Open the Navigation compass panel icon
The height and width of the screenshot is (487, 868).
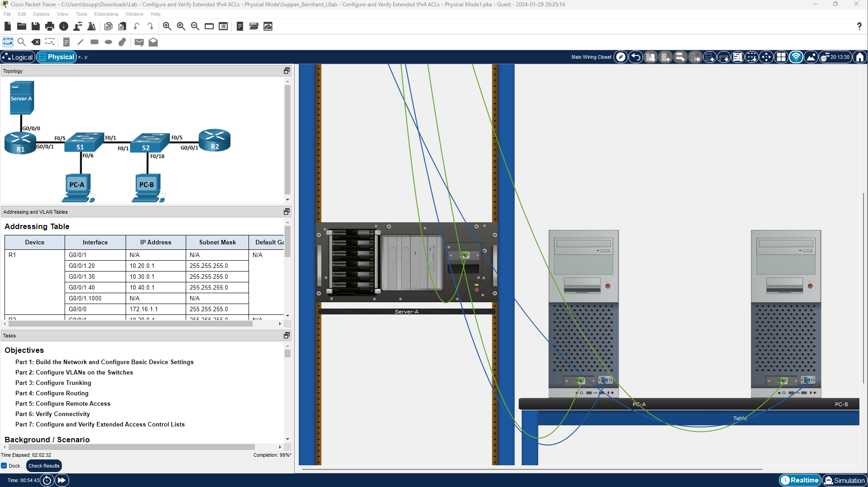pyautogui.click(x=621, y=57)
